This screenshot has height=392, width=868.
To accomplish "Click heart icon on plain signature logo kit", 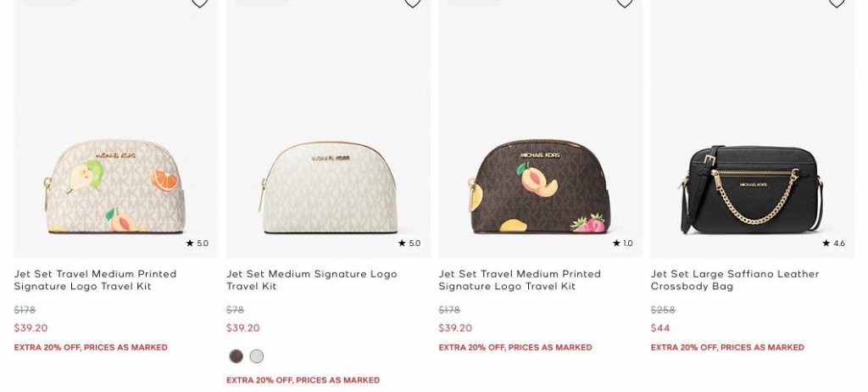I will click(413, 3).
